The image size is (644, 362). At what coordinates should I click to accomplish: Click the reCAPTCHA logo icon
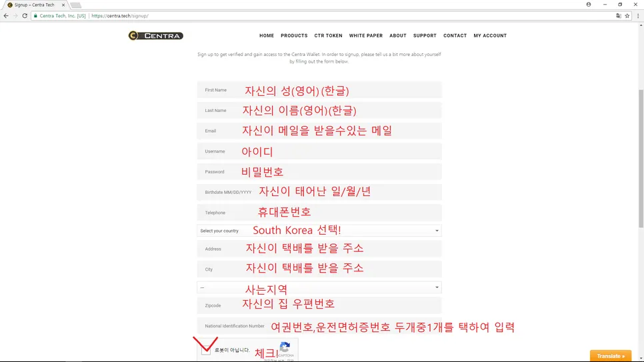click(x=285, y=347)
